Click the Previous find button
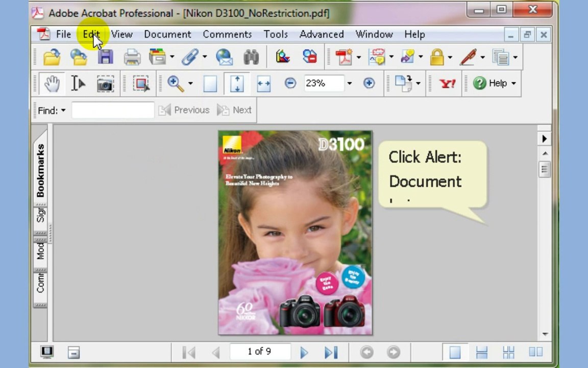 pos(184,110)
